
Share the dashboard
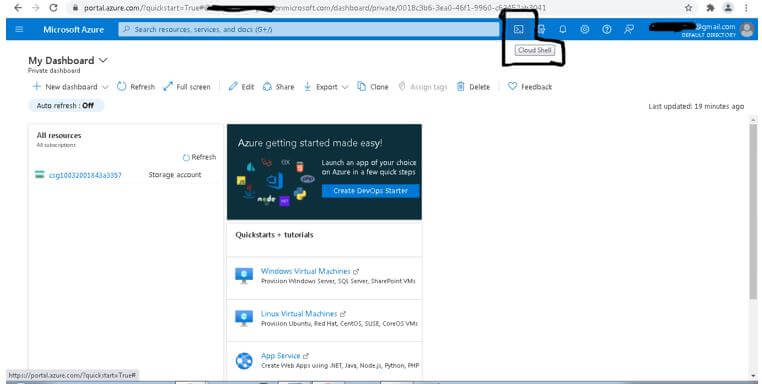tap(278, 87)
